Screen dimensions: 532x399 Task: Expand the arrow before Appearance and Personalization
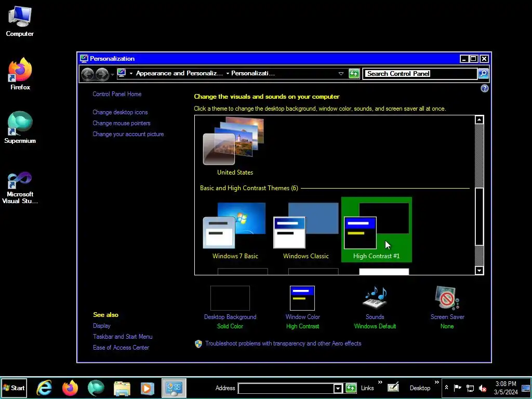pos(131,73)
